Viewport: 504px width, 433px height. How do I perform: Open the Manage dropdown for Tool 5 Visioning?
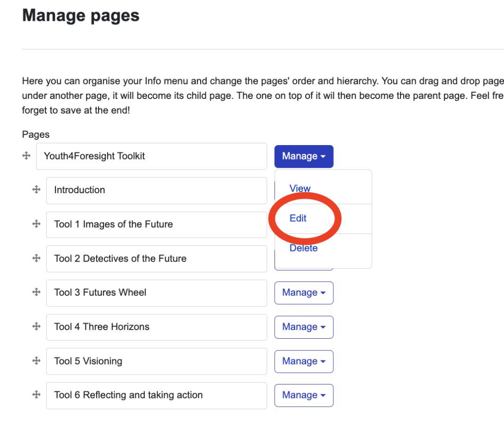pos(304,361)
